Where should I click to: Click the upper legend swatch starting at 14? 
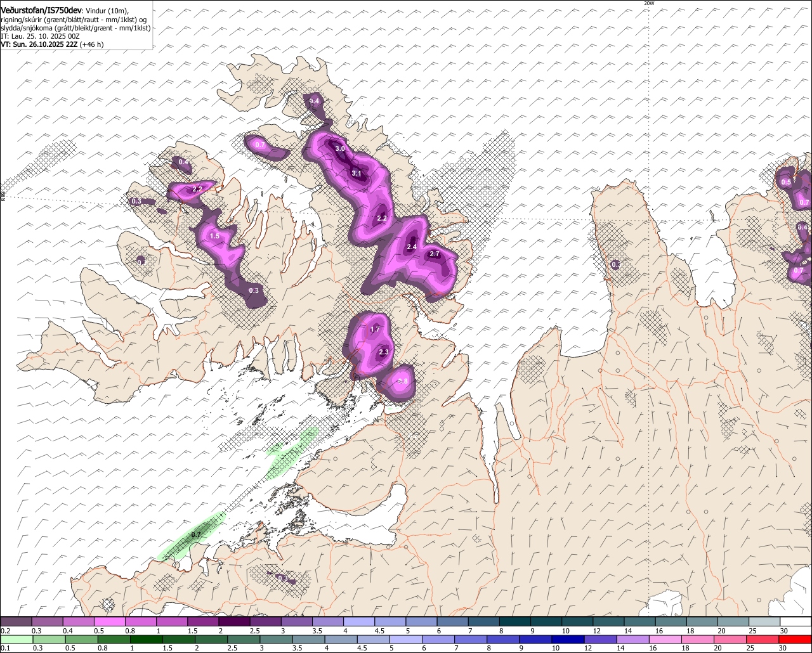[640, 621]
